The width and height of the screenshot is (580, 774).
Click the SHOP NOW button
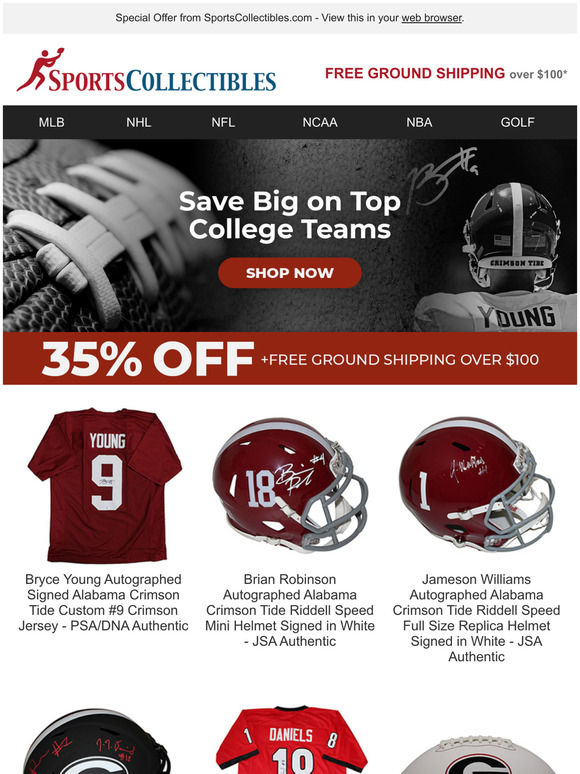coord(290,272)
